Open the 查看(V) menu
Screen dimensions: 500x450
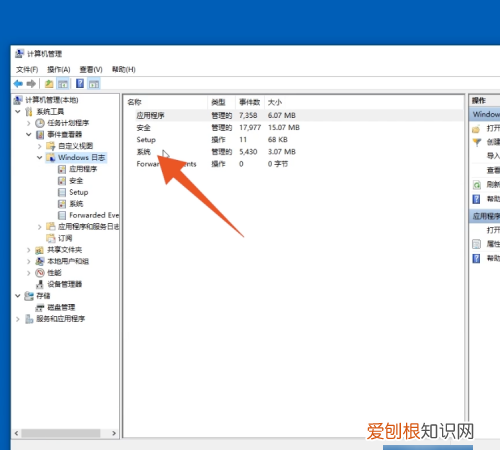pyautogui.click(x=91, y=69)
